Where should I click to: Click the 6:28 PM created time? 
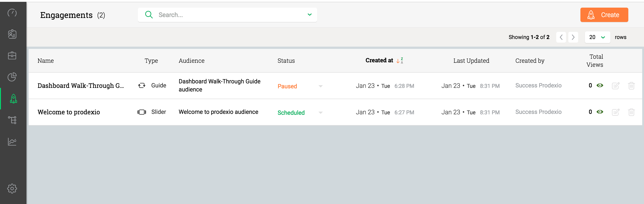coord(404,86)
